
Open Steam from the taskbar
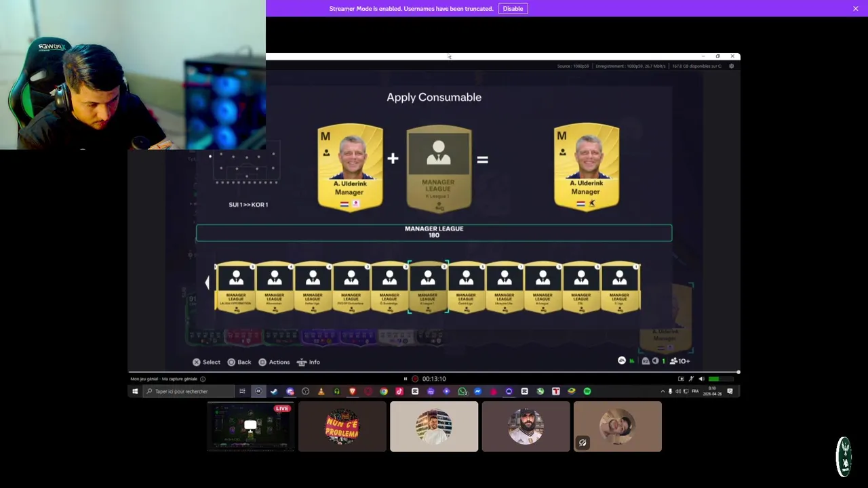pos(274,391)
